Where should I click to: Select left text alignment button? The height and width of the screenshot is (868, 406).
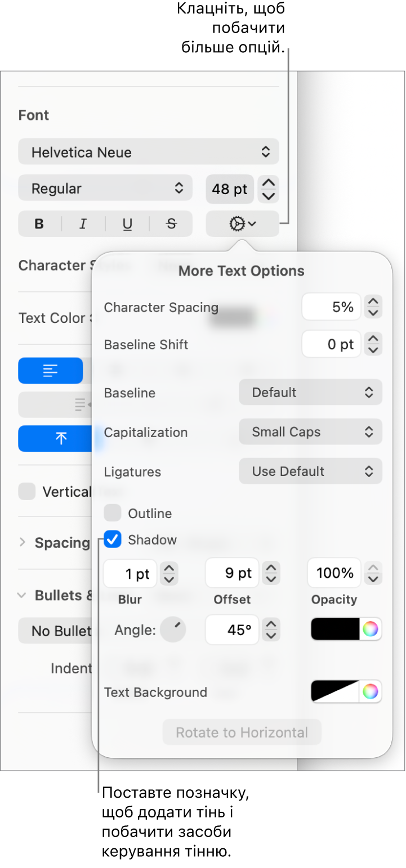pos(51,371)
